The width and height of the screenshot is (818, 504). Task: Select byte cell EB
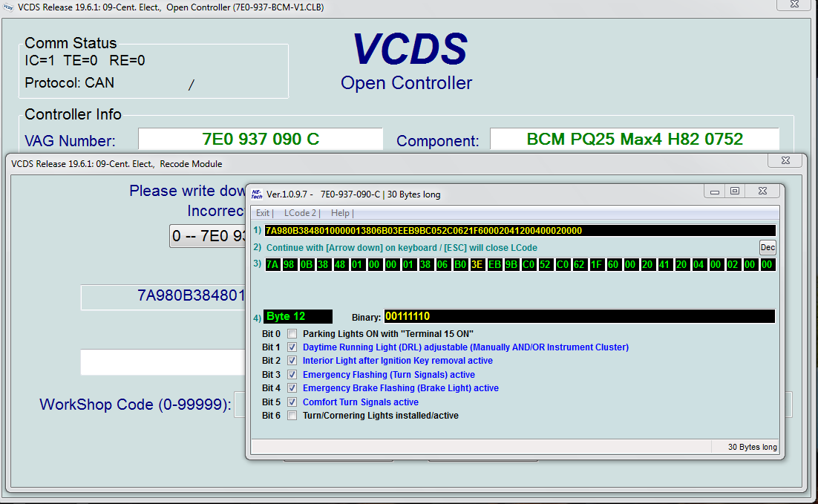click(x=494, y=264)
